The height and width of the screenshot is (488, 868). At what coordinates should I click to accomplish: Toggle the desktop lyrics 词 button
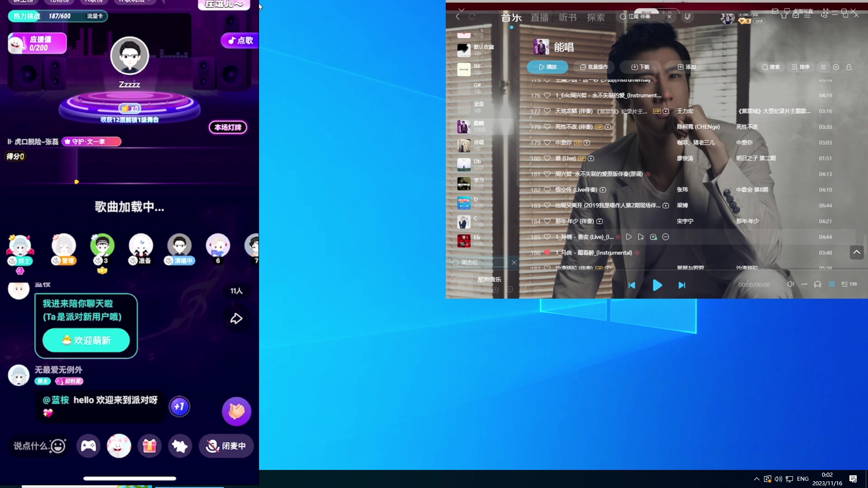point(831,284)
